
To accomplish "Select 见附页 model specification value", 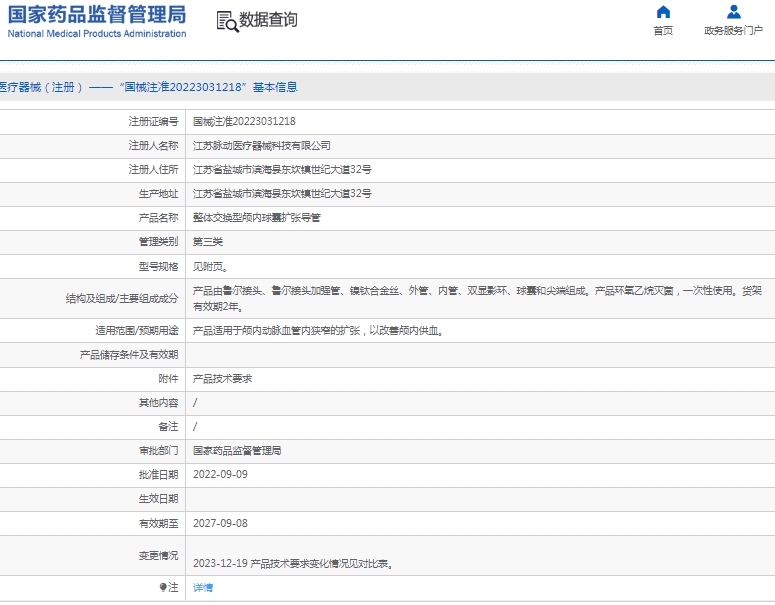I will (210, 267).
